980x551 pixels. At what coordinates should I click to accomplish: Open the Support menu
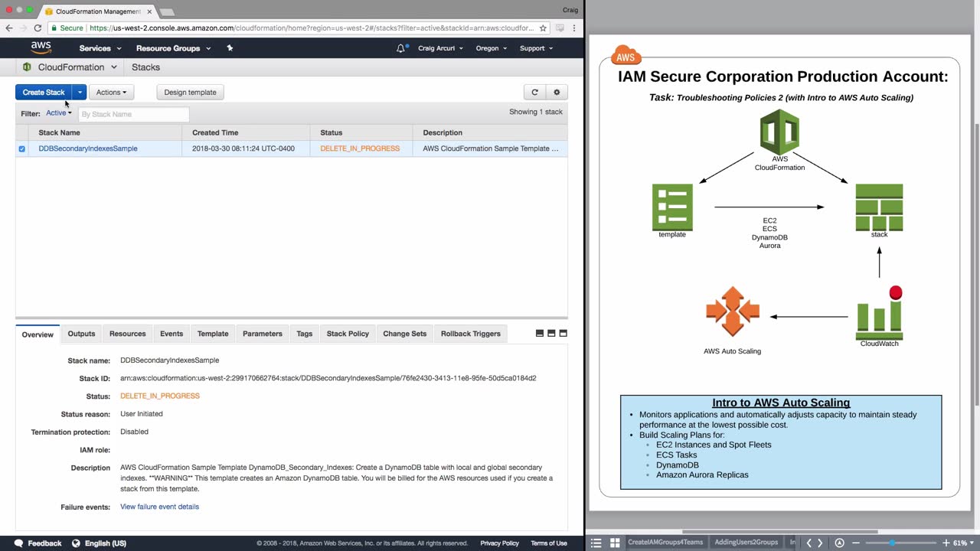[x=536, y=48]
